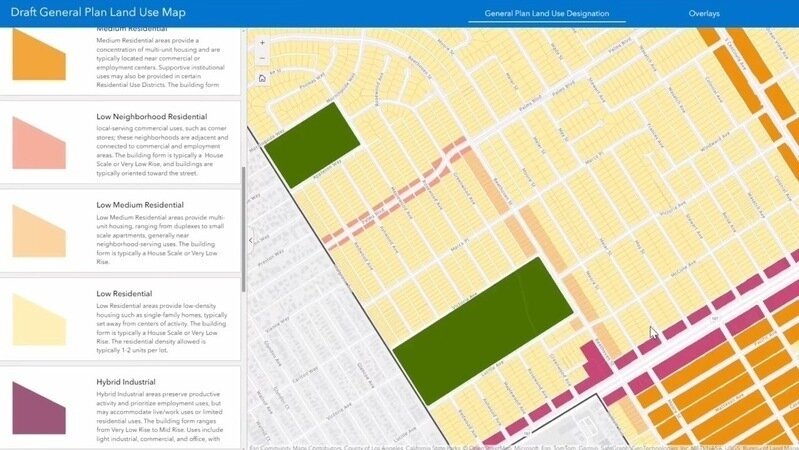This screenshot has height=450, width=799.
Task: Zoom in on the map
Action: tap(262, 43)
